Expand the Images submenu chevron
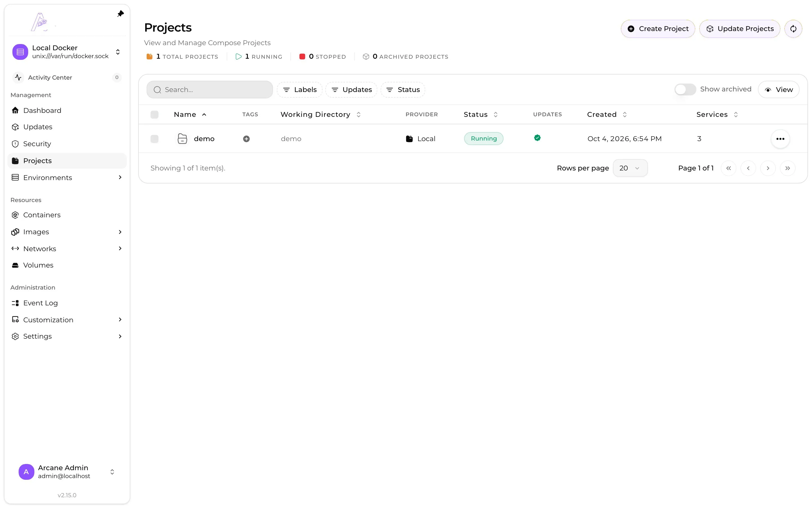This screenshot has width=812, height=508. (x=120, y=232)
